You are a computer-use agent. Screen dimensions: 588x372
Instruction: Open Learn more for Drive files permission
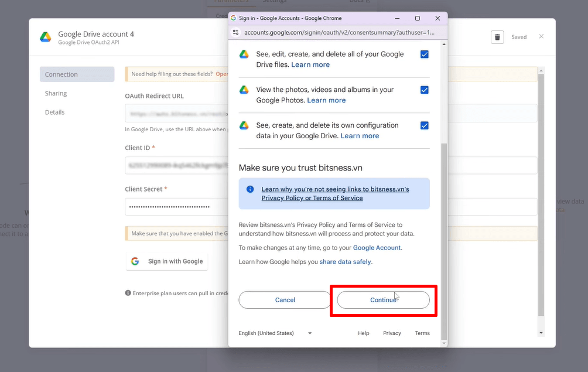click(310, 64)
